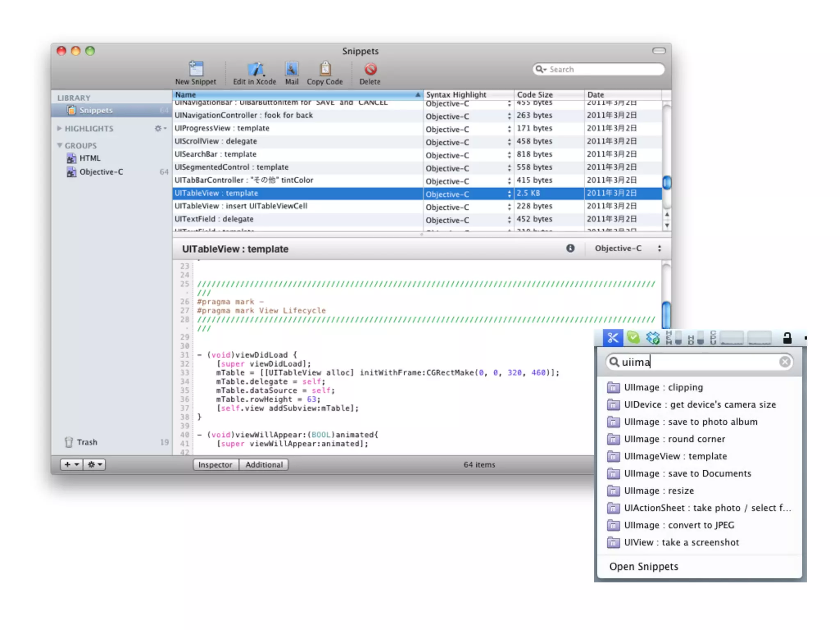The height and width of the screenshot is (630, 840).
Task: Open the add (+) dropdown button
Action: [x=71, y=464]
